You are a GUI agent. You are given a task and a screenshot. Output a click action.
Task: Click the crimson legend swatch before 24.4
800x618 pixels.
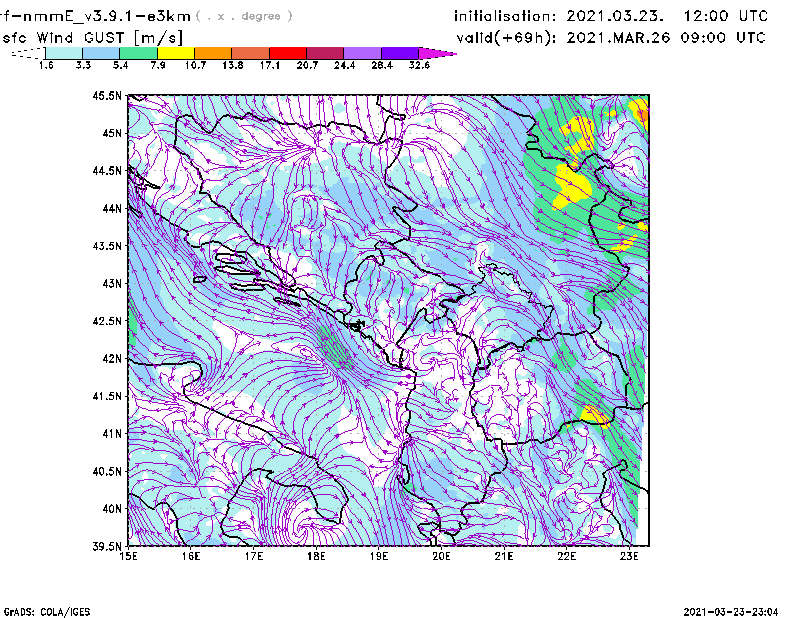325,53
